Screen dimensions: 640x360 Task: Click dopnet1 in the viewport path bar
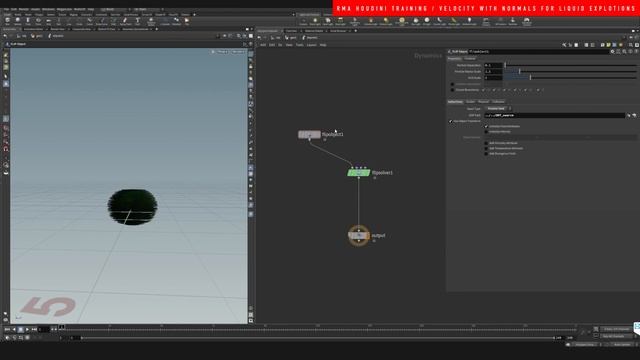pos(56,36)
